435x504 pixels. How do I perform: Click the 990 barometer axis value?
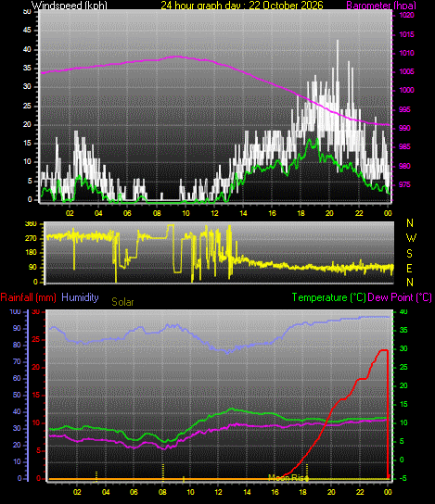404,128
